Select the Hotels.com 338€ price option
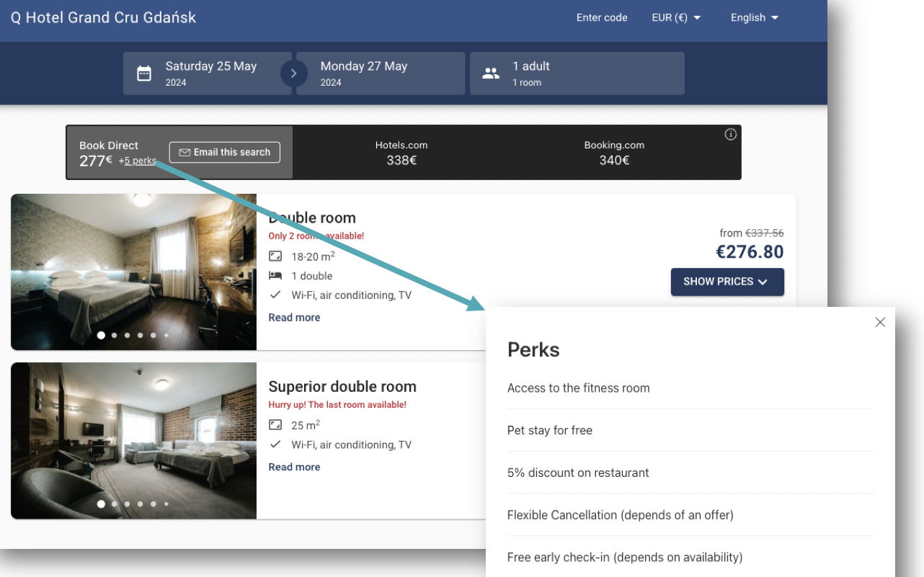The height and width of the screenshot is (577, 924). [x=401, y=153]
